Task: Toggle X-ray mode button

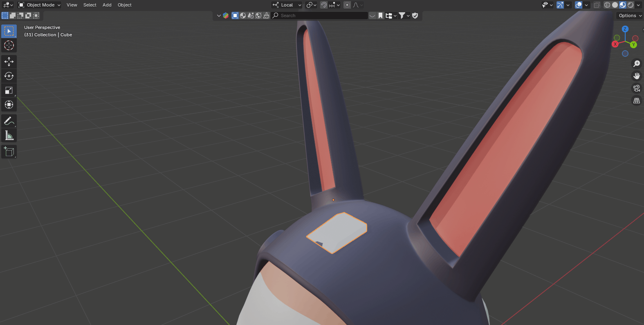Action: (x=597, y=5)
